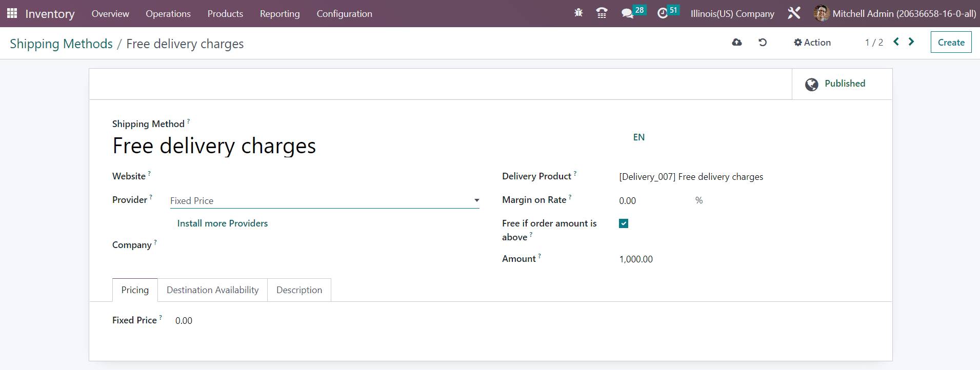Viewport: 980px width, 370px height.
Task: Go to Inventory Overview menu
Action: (x=110, y=14)
